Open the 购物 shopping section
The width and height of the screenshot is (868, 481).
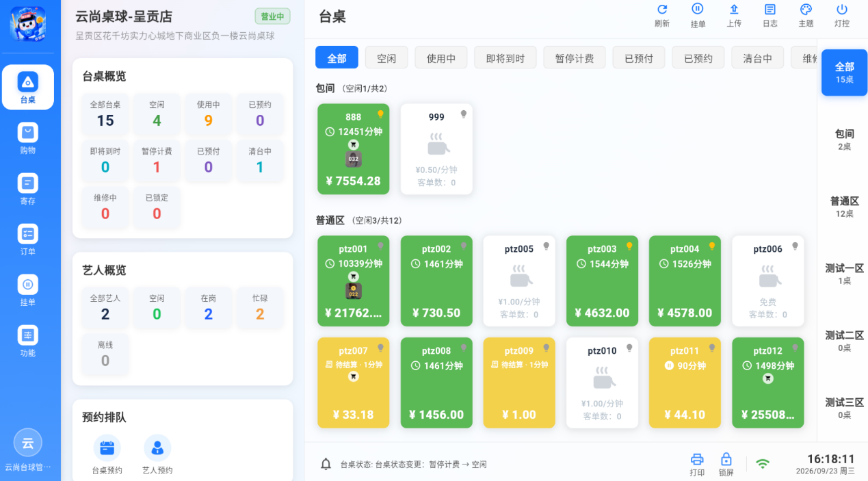click(x=27, y=138)
